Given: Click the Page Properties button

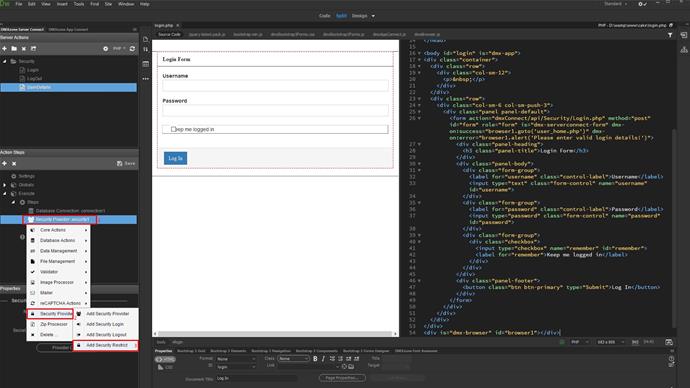Looking at the screenshot, I should point(342,378).
